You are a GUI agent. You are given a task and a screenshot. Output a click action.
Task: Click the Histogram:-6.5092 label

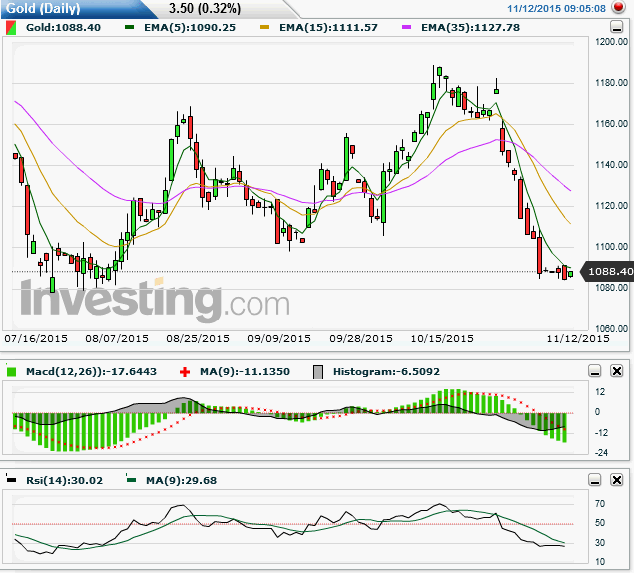[x=386, y=371]
